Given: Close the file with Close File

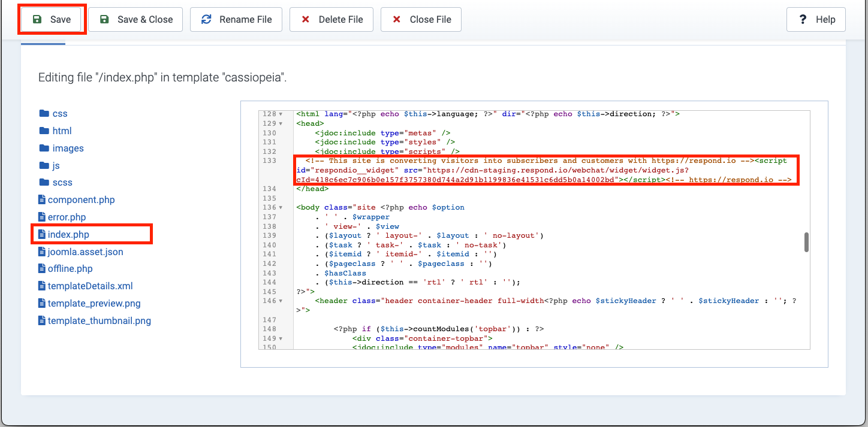Looking at the screenshot, I should pos(421,20).
